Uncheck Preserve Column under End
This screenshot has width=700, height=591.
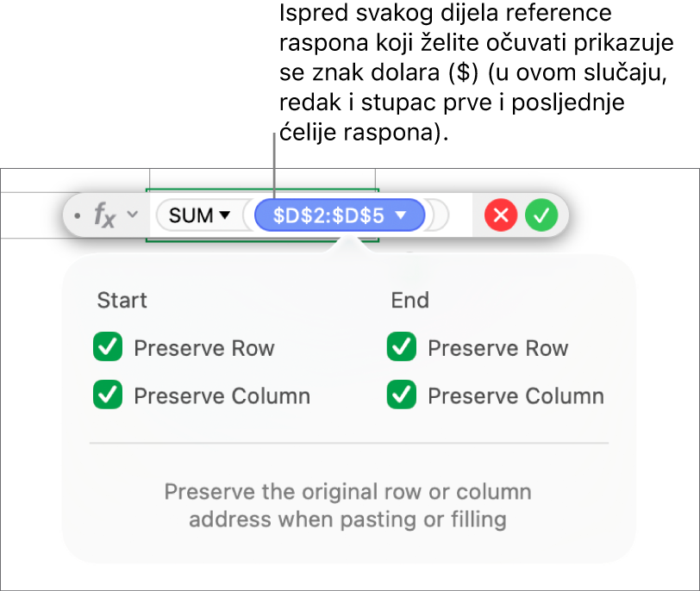point(400,395)
